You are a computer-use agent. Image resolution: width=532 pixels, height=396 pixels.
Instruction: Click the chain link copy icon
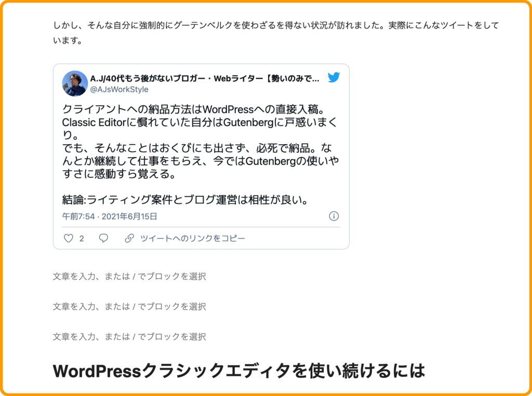(x=129, y=238)
